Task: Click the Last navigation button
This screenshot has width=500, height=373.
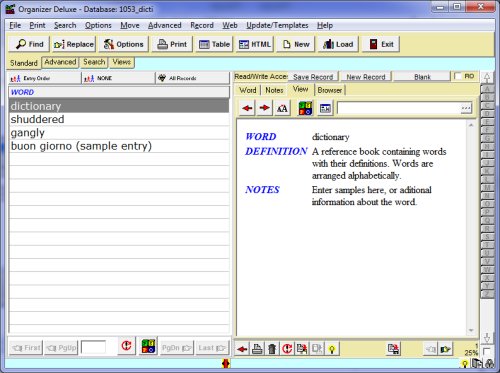Action: point(212,348)
